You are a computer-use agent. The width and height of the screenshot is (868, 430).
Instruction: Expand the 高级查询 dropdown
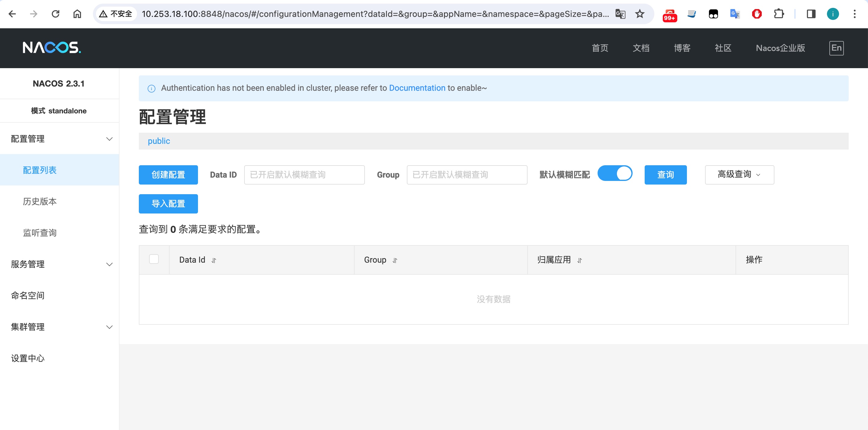(739, 174)
